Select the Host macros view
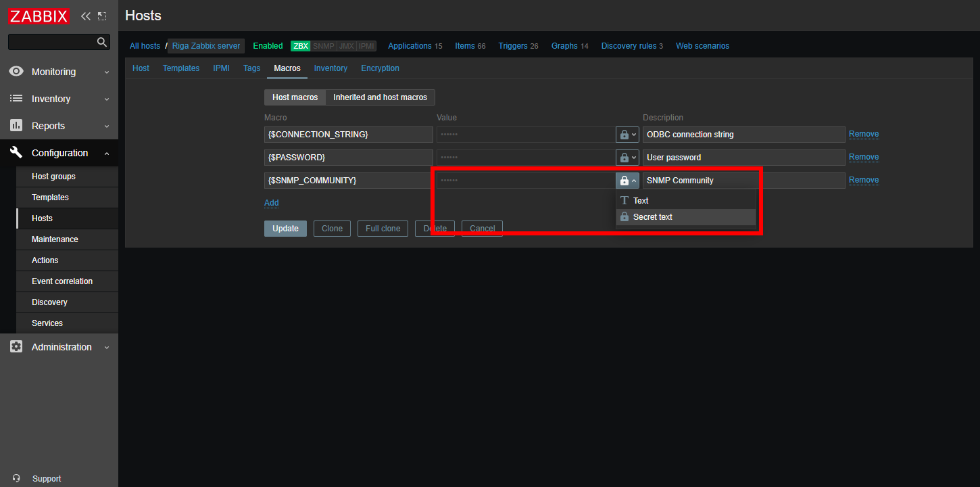980x487 pixels. click(x=295, y=97)
